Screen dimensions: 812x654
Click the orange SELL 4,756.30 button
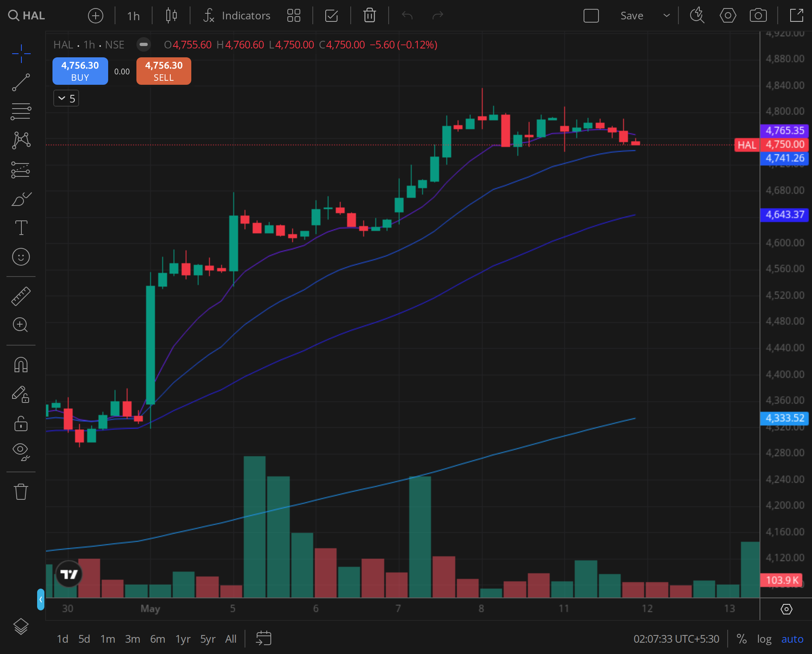pyautogui.click(x=163, y=71)
